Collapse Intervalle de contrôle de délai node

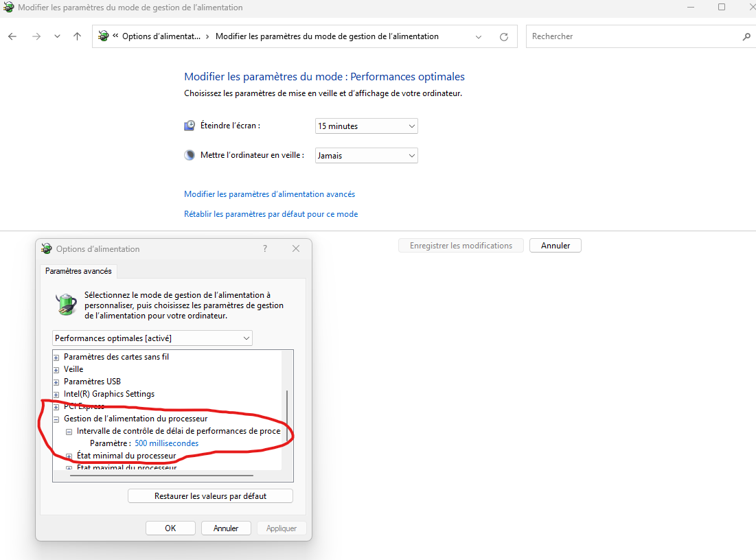[x=69, y=432]
